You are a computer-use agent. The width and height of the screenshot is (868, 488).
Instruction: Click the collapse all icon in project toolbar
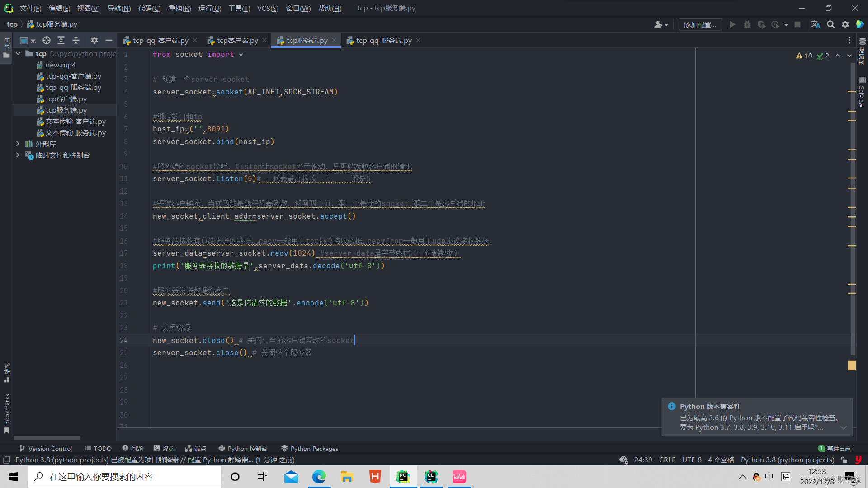[76, 40]
